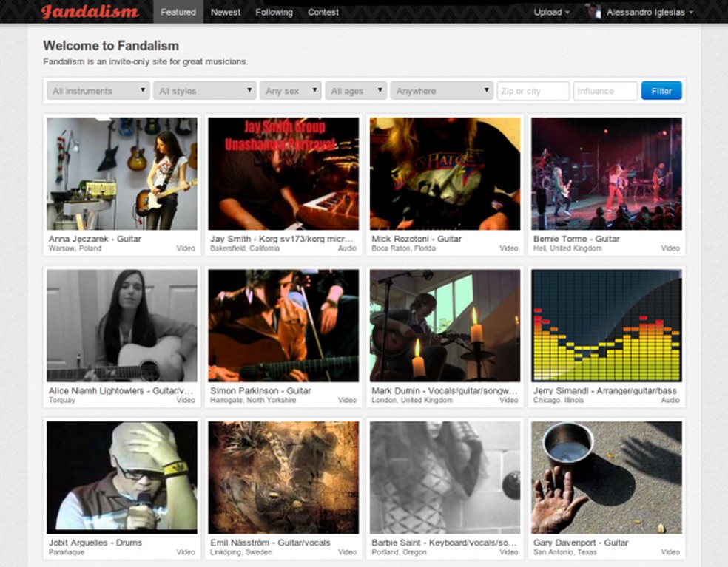Screen dimensions: 728x567
Task: Click the blue Filter button
Action: click(x=661, y=91)
